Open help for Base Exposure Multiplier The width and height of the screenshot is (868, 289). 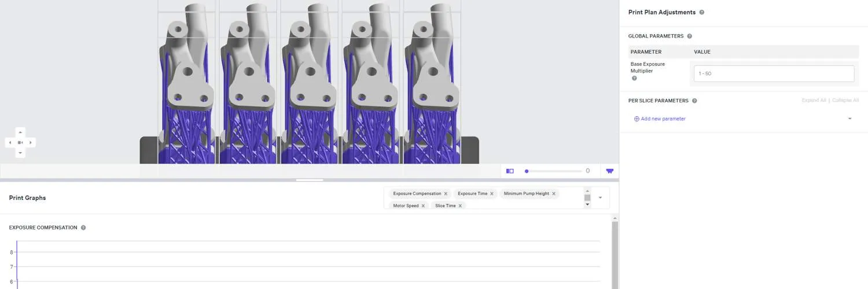634,78
